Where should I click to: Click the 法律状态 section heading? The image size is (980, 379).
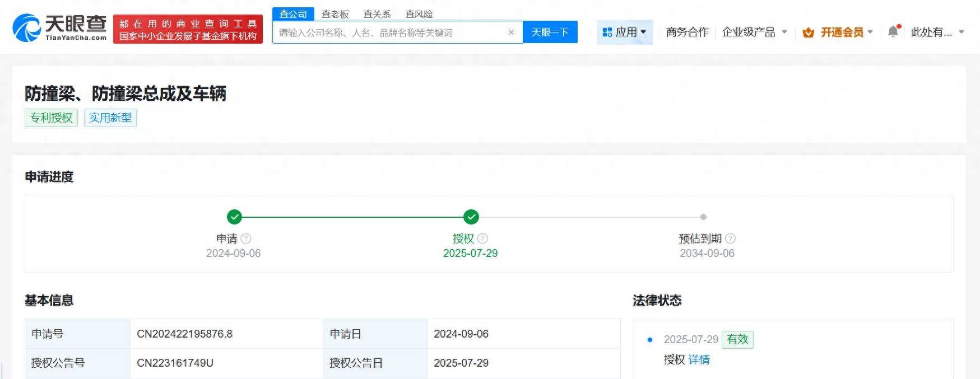click(x=657, y=301)
